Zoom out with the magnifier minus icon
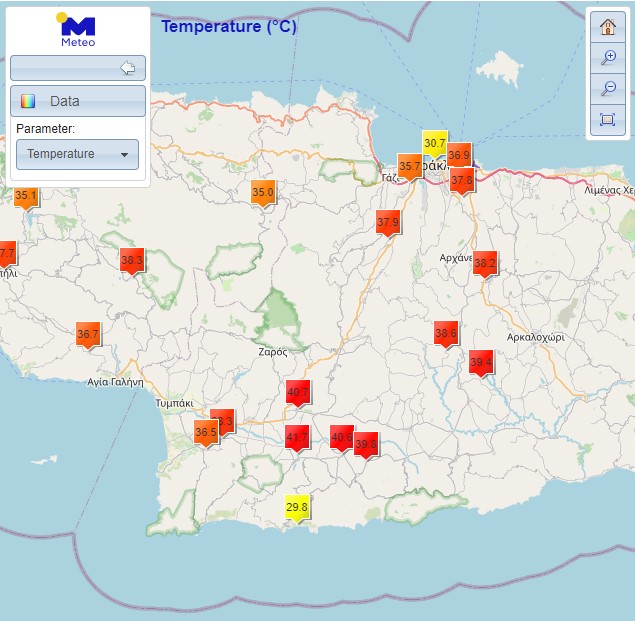The height and width of the screenshot is (621, 635). click(607, 89)
